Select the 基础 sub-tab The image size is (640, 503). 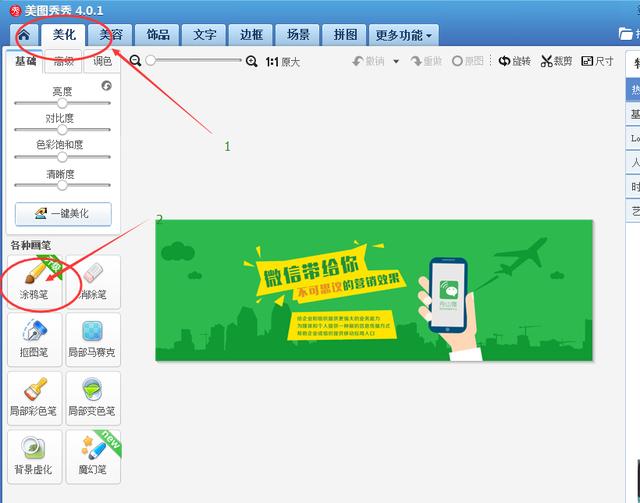[25, 61]
